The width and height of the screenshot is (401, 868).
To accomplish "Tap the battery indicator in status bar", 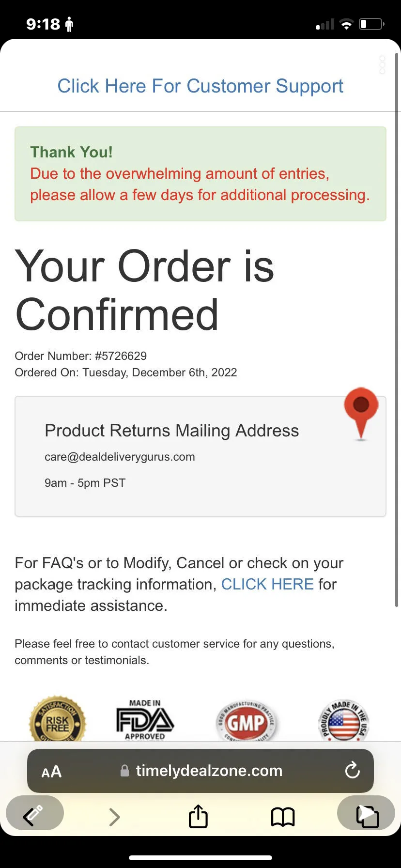I will point(372,24).
